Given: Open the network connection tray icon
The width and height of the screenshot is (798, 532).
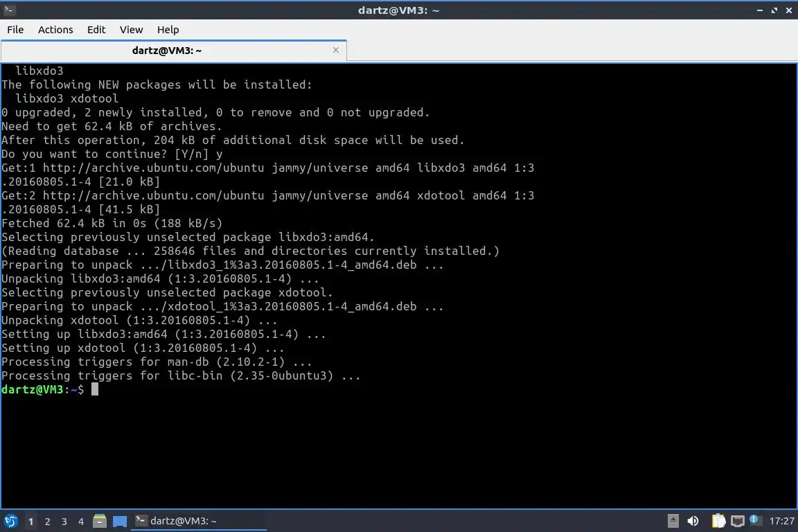Looking at the screenshot, I should (738, 521).
